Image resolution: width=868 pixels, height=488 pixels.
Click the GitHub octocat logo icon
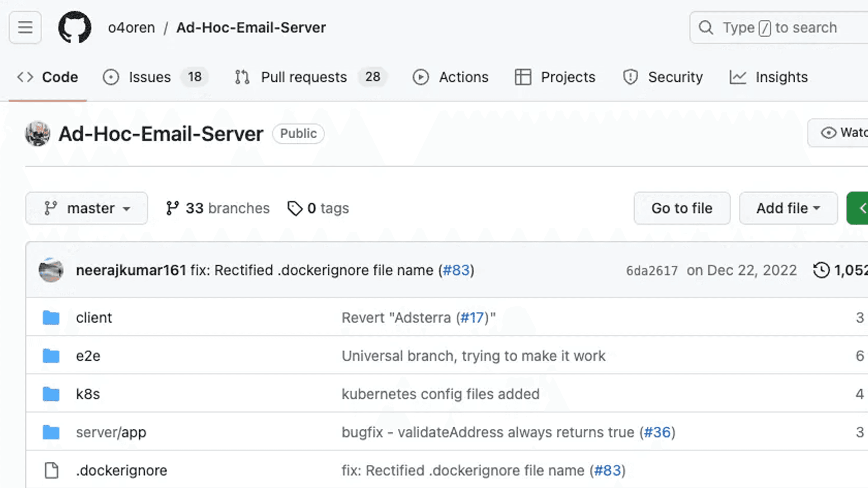click(75, 28)
